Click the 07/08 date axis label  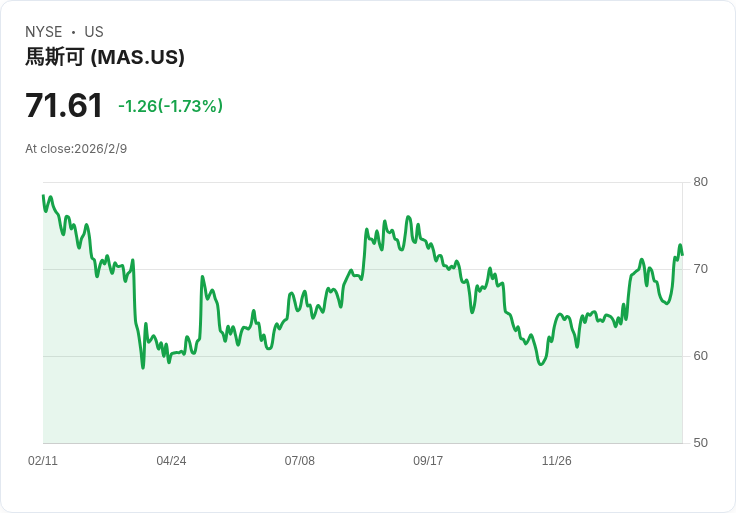click(x=300, y=461)
